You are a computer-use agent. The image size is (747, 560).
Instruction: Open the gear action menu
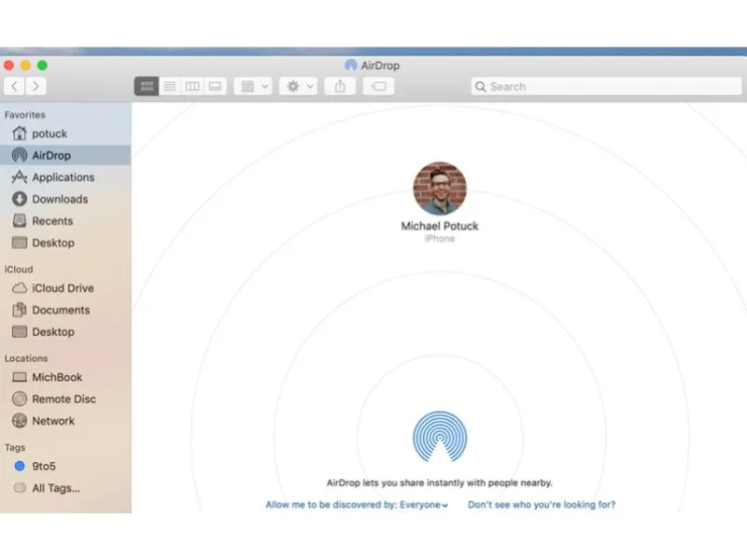[x=298, y=86]
